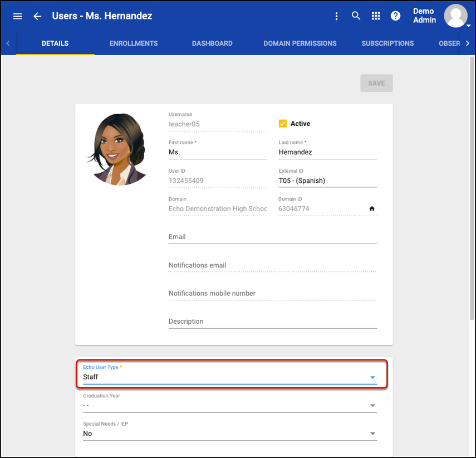Click the search magnifier icon

[356, 16]
